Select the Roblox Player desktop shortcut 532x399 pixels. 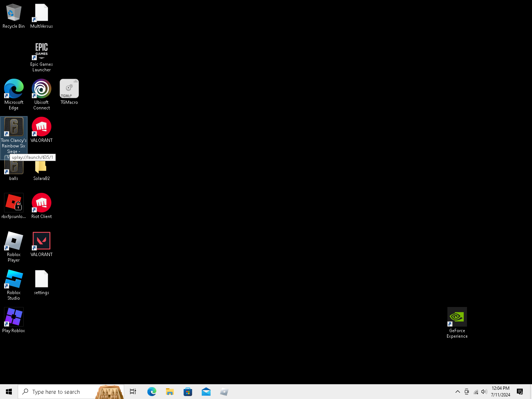tap(14, 247)
